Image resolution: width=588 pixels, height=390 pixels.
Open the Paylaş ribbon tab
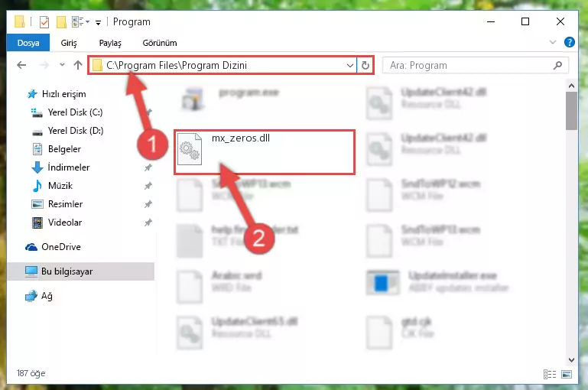click(x=110, y=43)
